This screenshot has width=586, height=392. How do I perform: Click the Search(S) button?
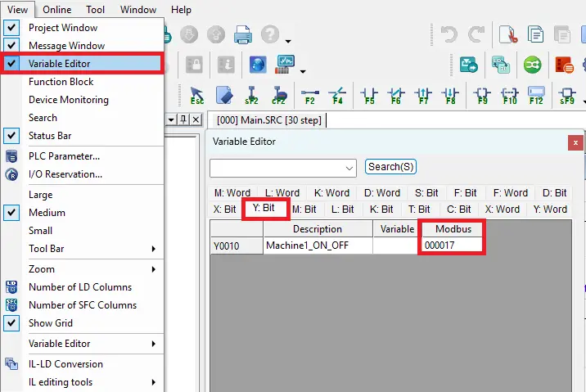point(390,167)
